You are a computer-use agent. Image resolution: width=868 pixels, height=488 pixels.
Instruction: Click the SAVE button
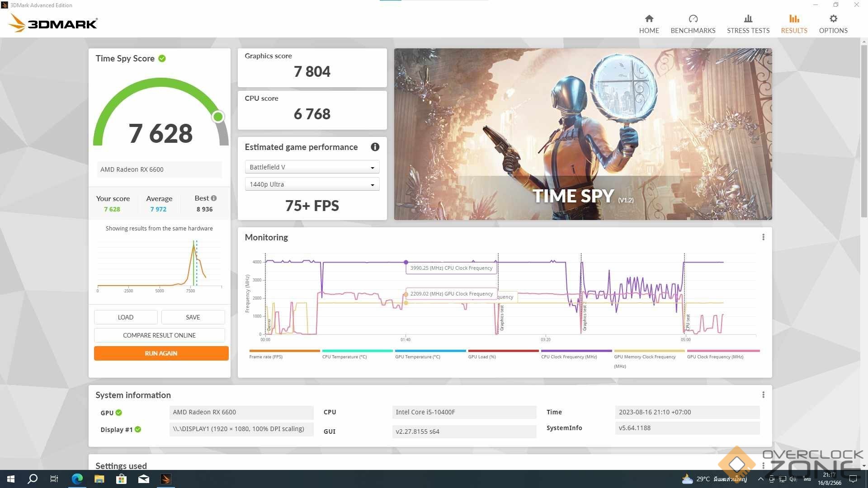pos(193,317)
